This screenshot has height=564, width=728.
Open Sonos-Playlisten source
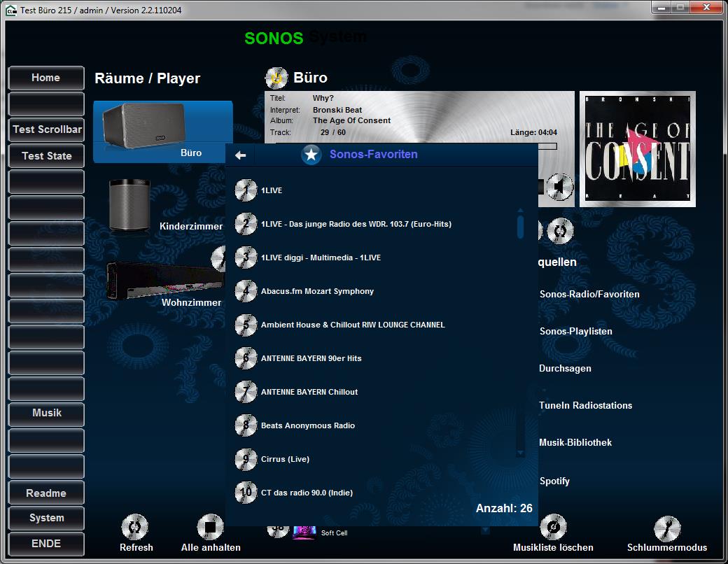click(x=575, y=332)
